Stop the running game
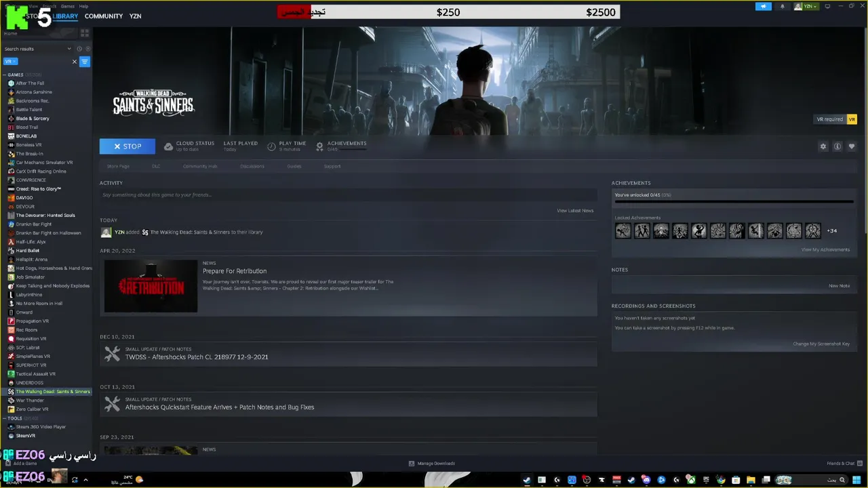868x488 pixels. coord(127,146)
